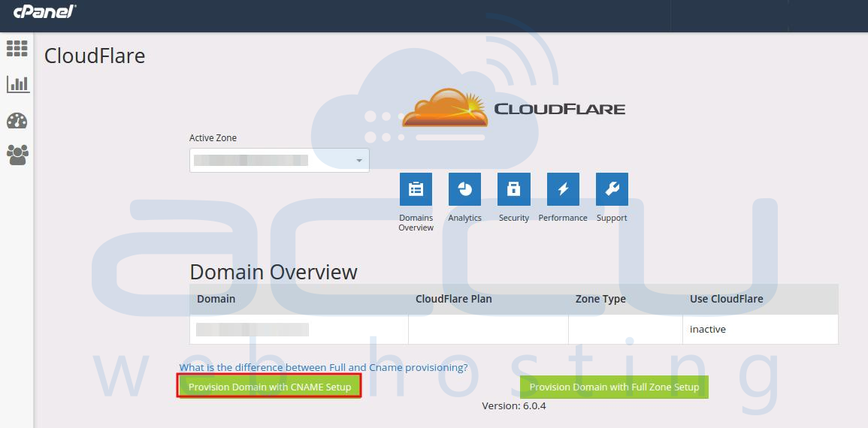Open the Domains Overview icon

[416, 189]
